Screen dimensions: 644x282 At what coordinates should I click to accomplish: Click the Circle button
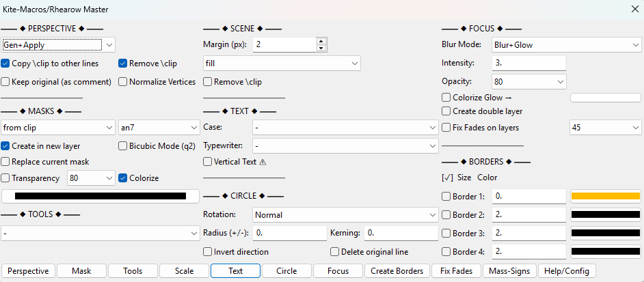[x=286, y=271]
